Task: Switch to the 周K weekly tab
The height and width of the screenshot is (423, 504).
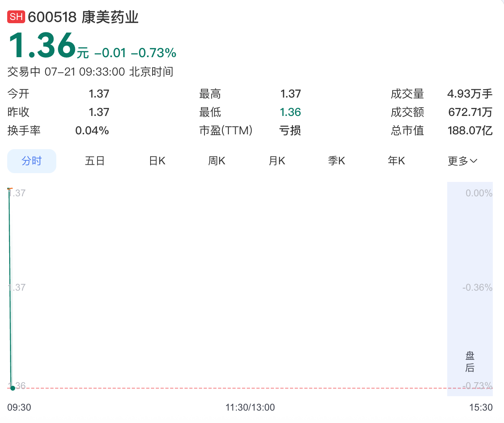Action: (x=217, y=161)
